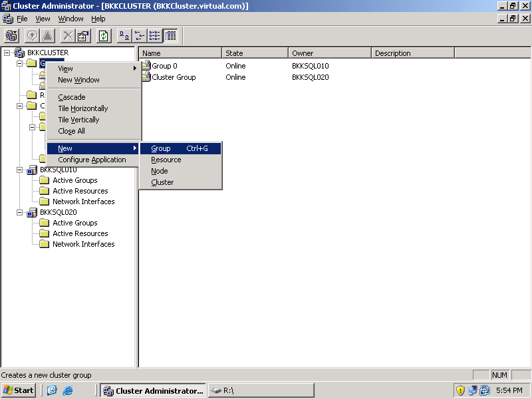Click the Bring Online toolbar icon
The height and width of the screenshot is (399, 532).
(32, 36)
